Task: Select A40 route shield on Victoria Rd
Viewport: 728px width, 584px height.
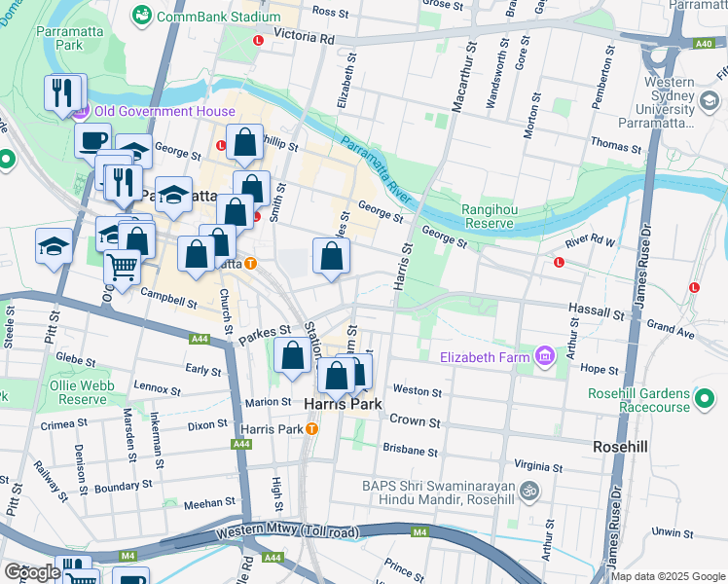Action: (704, 44)
